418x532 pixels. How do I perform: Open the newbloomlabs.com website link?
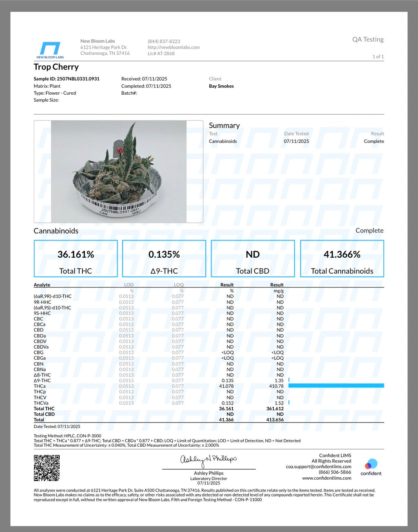(173, 47)
